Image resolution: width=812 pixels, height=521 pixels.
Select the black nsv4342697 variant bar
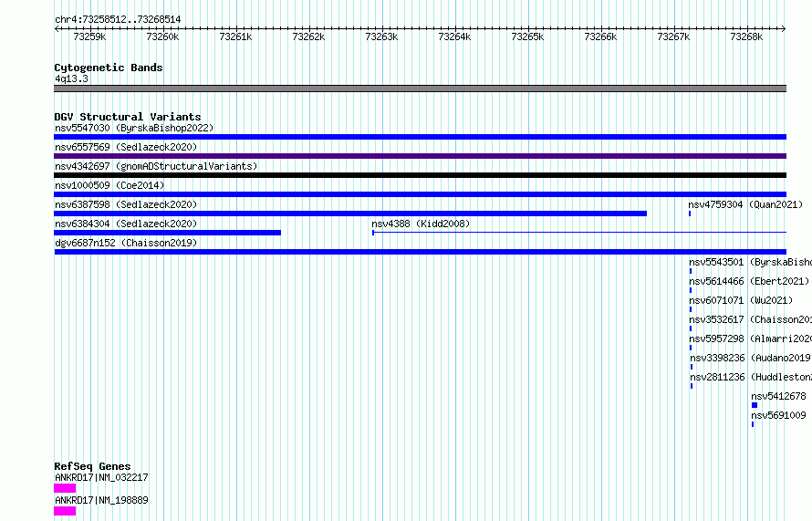tap(420, 175)
